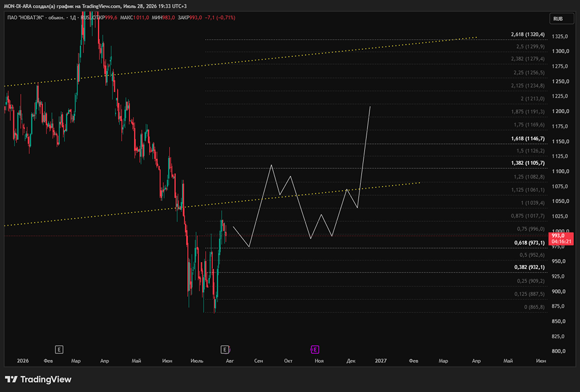The image size is (580, 392).
Task: Click the МАКС 1011,0 high value
Action: pyautogui.click(x=135, y=17)
